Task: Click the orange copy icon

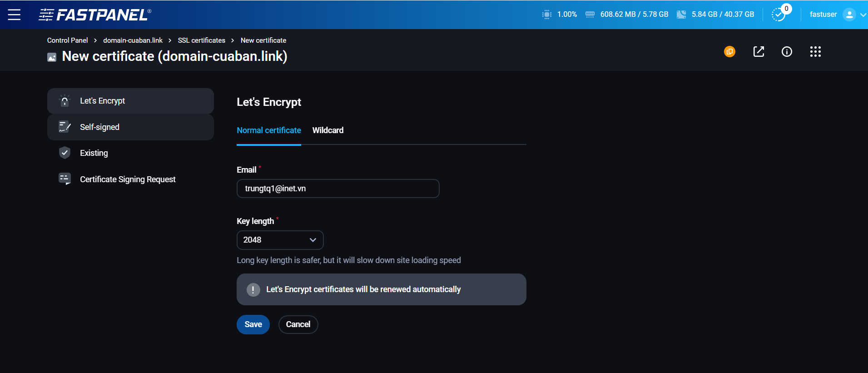Action: (729, 51)
